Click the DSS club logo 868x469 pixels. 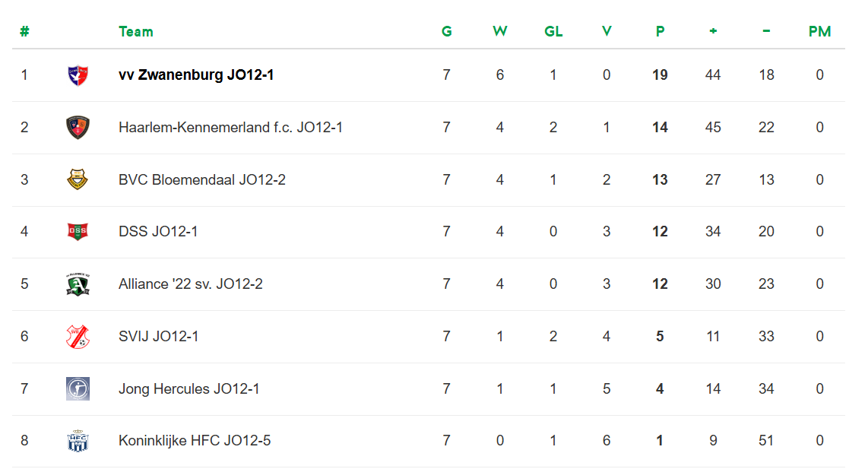(78, 232)
